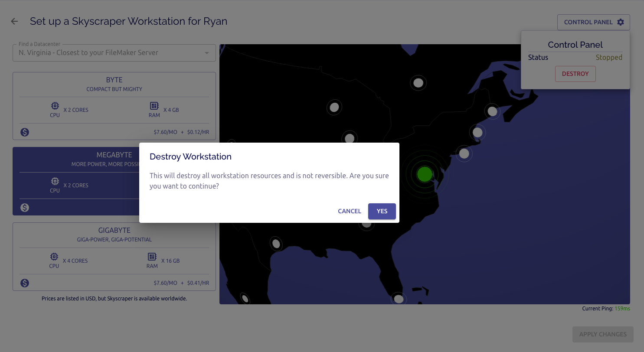Viewport: 644px width, 352px height.
Task: Select the BYTE plan title
Action: 114,80
